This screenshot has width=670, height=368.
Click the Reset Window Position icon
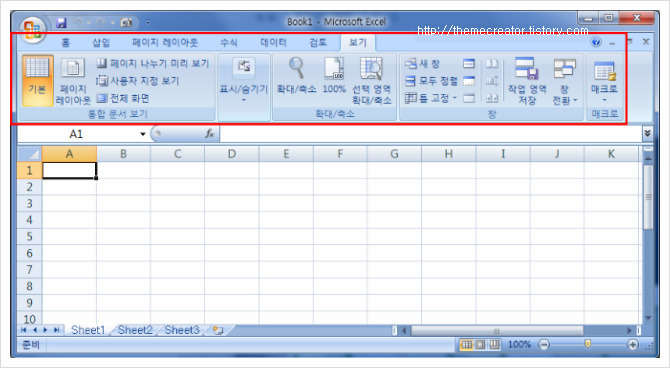492,98
